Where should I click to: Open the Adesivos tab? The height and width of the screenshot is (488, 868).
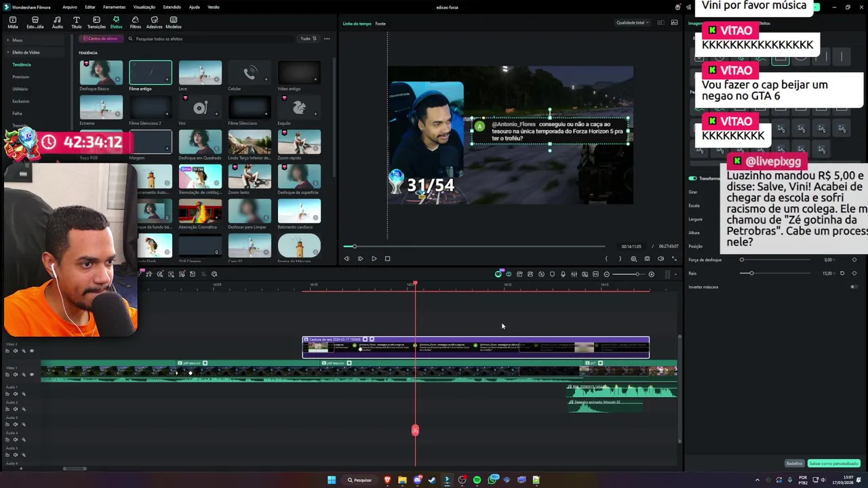[155, 22]
